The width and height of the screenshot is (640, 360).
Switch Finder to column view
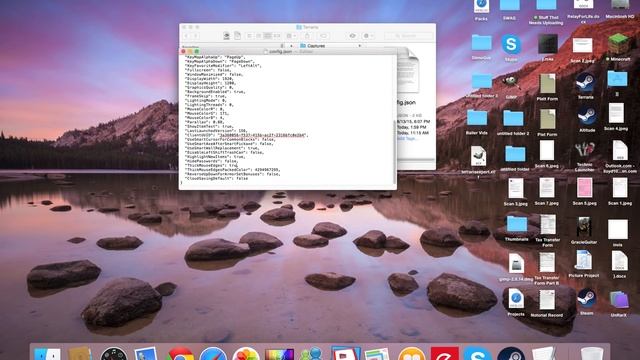point(268,36)
